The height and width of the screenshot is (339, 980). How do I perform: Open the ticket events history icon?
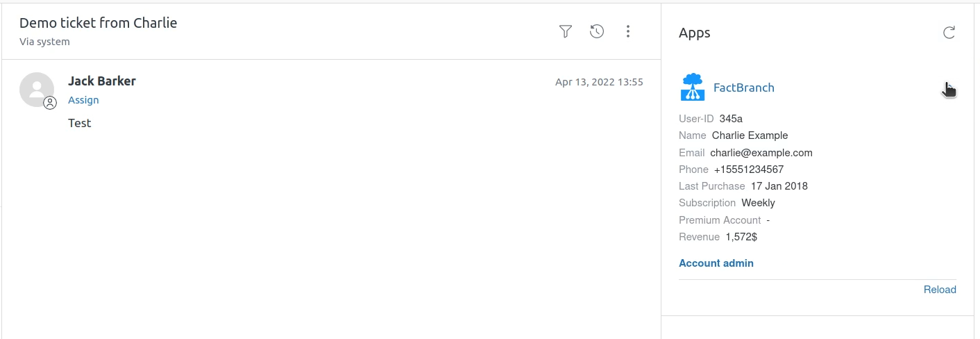point(597,31)
